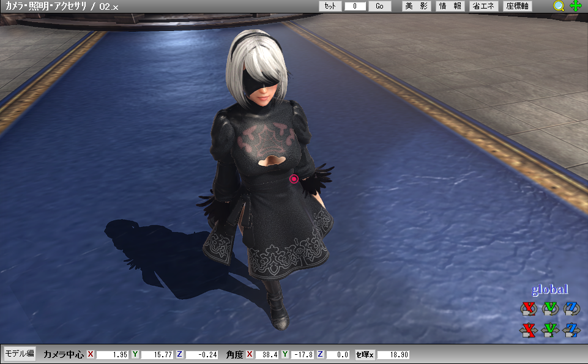Toggle the 座標軸 coordinate axis display
The image size is (588, 364).
(x=517, y=6)
